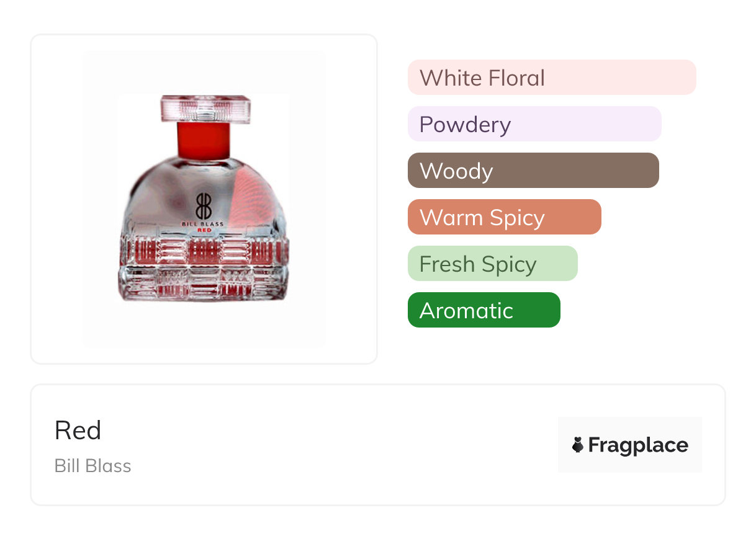Click the red bottle neck in photo
This screenshot has height=536, width=756.
click(x=204, y=140)
